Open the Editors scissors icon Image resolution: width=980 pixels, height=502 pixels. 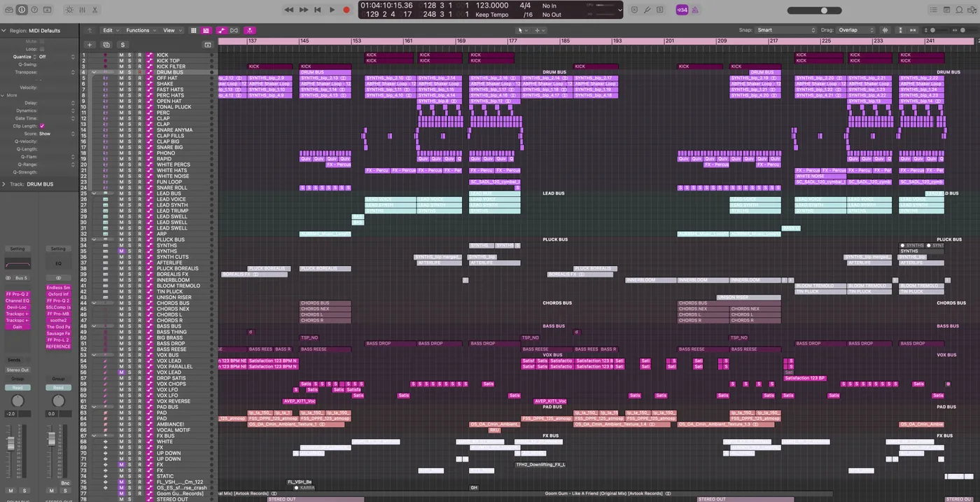pos(95,10)
